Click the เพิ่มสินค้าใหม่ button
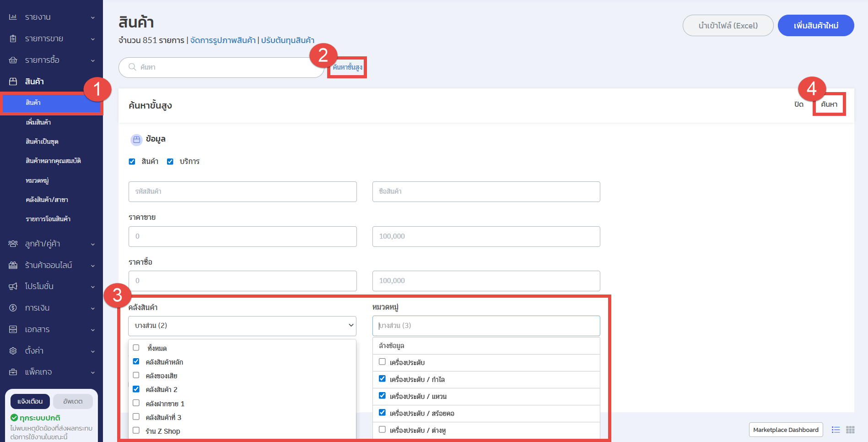This screenshot has width=868, height=442. pos(816,25)
